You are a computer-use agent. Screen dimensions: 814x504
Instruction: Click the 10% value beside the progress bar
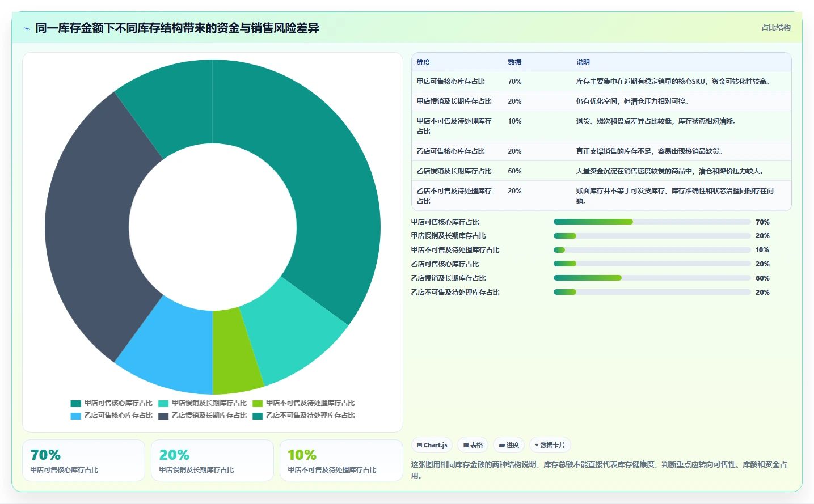(762, 250)
